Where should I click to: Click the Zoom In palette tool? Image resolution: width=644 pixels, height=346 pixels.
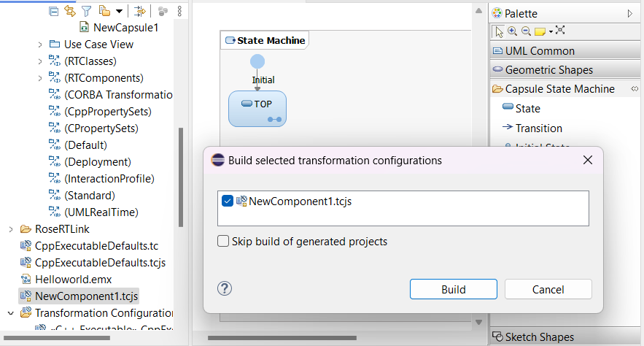512,31
